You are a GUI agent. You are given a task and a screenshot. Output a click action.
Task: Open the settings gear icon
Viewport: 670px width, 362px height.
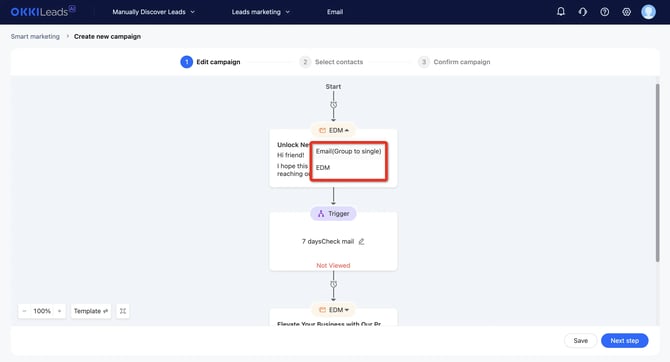[626, 12]
